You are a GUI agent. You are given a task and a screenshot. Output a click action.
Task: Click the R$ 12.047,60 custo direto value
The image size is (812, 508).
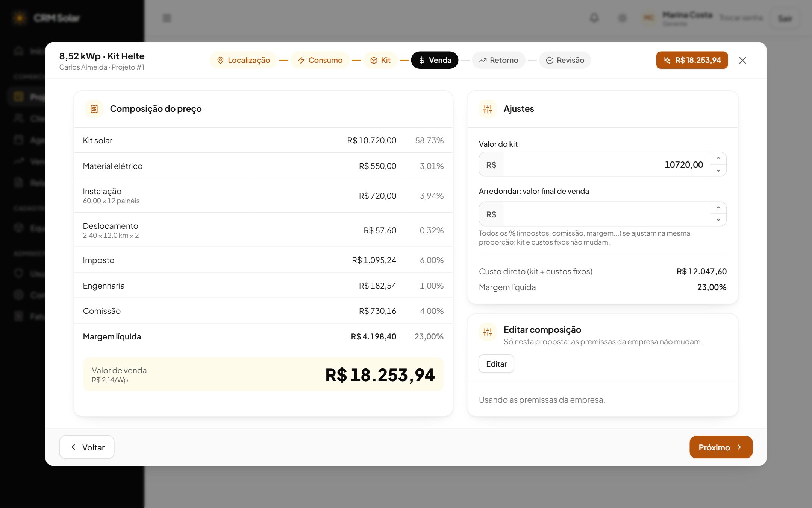701,271
